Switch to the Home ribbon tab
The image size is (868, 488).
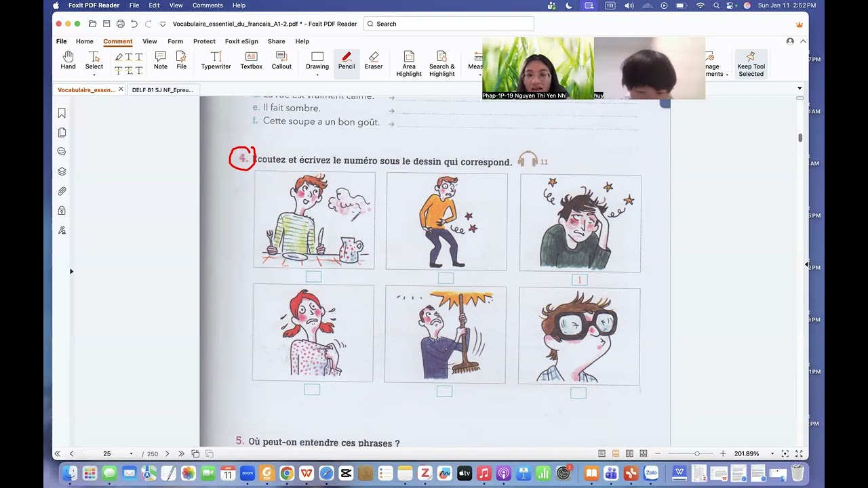tap(85, 41)
